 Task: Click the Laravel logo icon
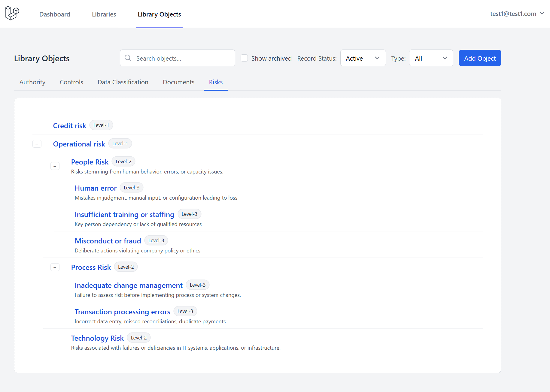12,14
